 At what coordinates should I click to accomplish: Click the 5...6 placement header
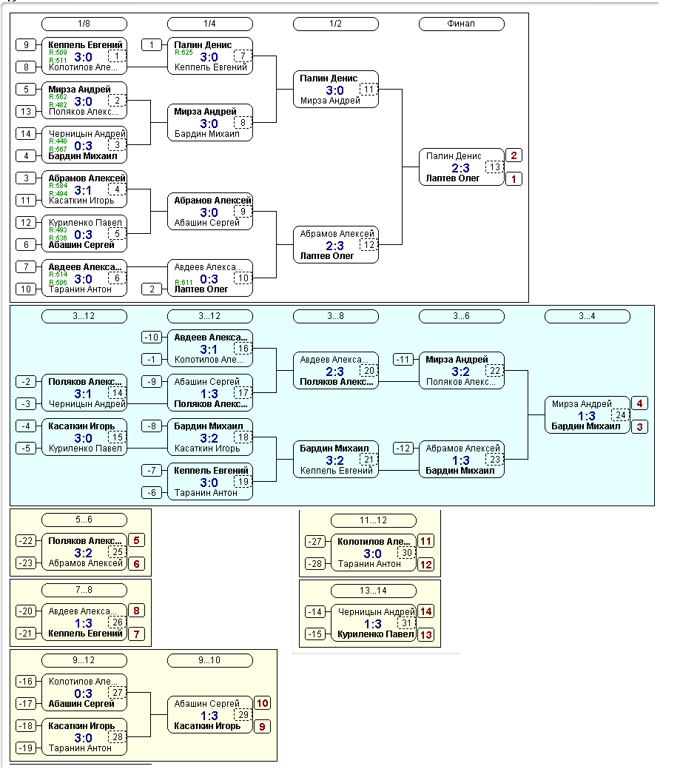(84, 520)
